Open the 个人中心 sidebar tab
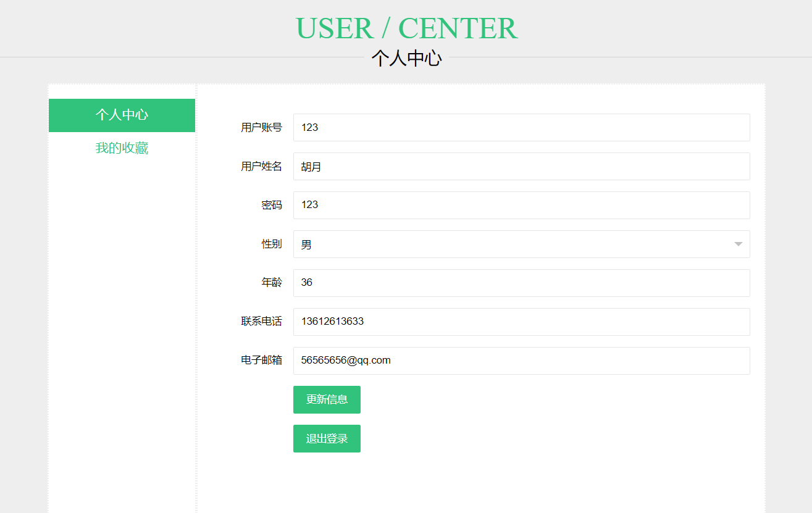 [122, 115]
